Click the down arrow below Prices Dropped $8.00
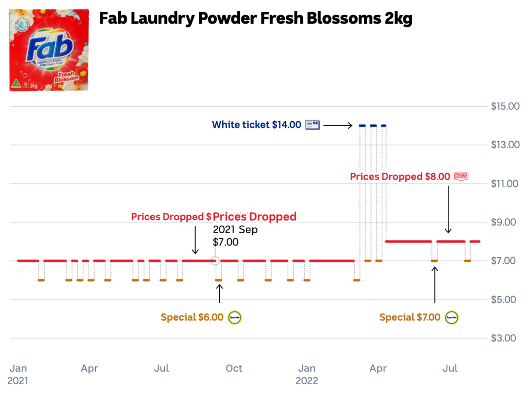Screen dimensions: 532x401 (x=448, y=209)
